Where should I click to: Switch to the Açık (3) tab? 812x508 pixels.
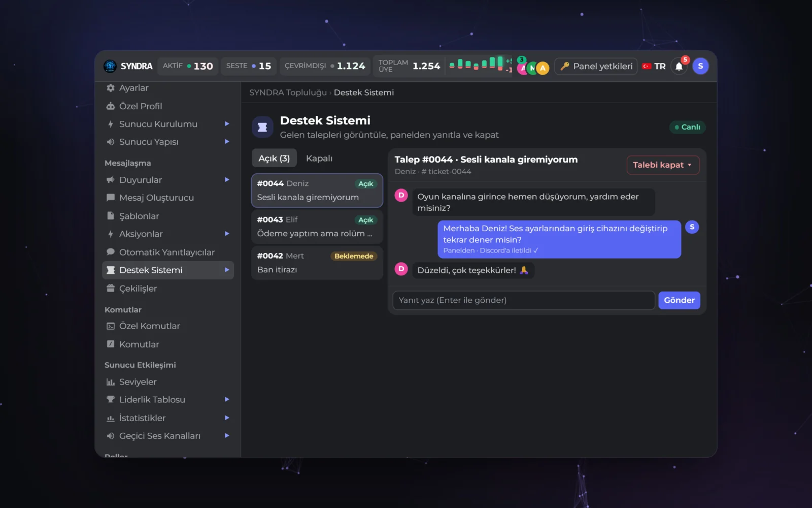click(x=274, y=158)
